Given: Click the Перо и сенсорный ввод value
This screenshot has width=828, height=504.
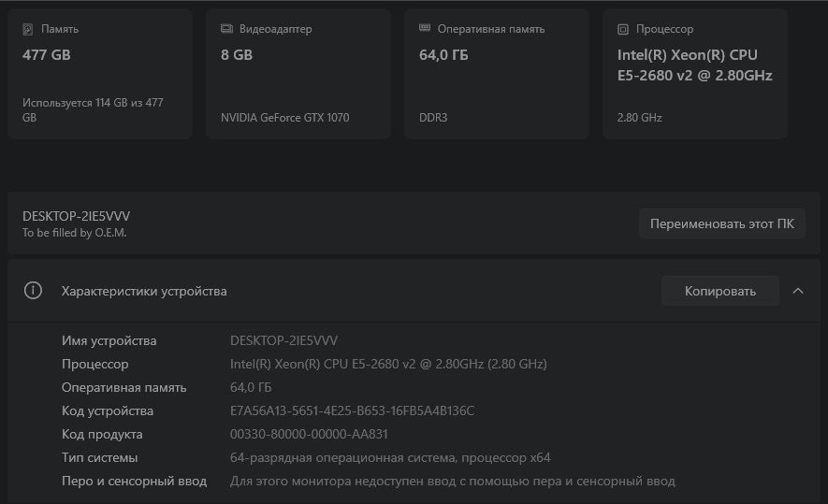Looking at the screenshot, I should 452,482.
